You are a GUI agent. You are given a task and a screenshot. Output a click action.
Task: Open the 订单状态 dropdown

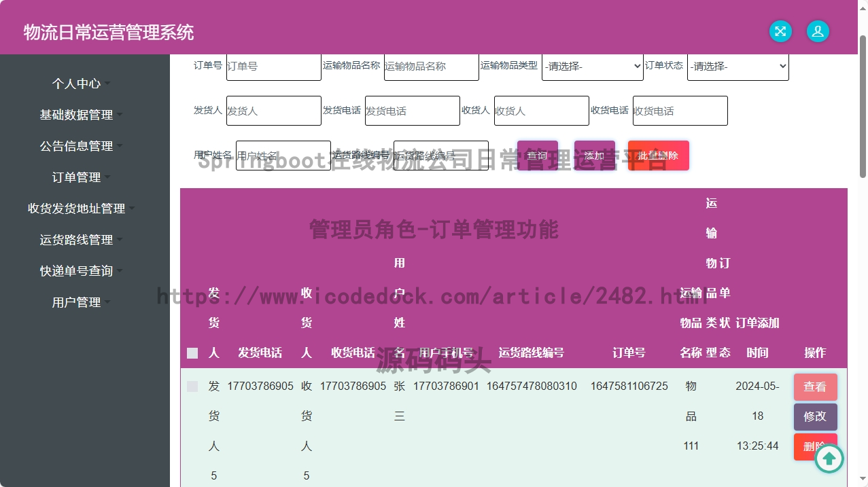point(738,66)
